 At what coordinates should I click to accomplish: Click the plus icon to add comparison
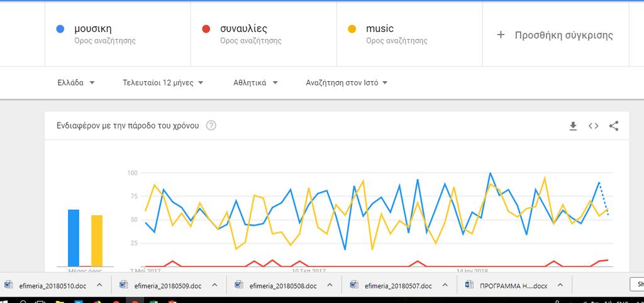pyautogui.click(x=500, y=35)
